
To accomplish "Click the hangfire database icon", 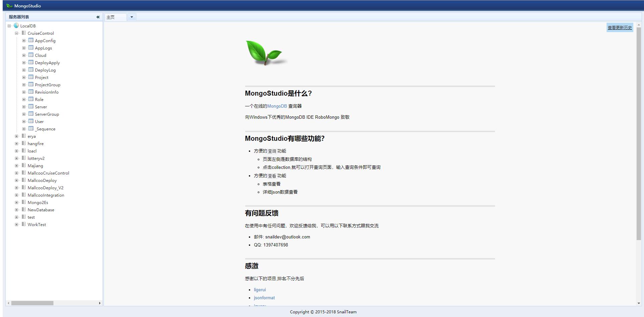I will tap(24, 143).
